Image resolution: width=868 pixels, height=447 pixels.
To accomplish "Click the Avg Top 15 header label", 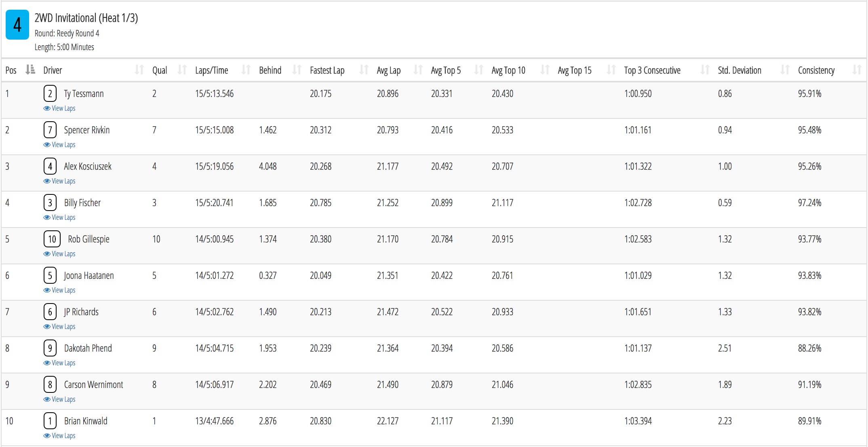I will pos(574,70).
